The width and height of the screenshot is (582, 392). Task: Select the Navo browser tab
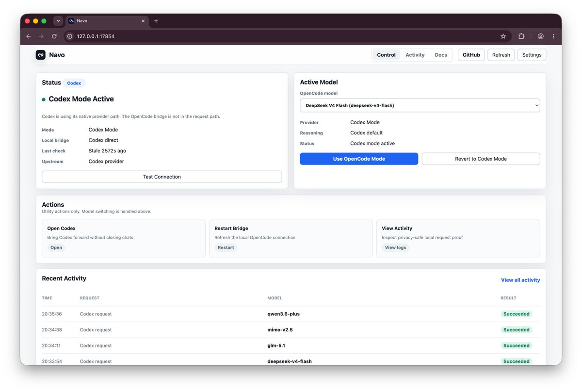point(106,21)
